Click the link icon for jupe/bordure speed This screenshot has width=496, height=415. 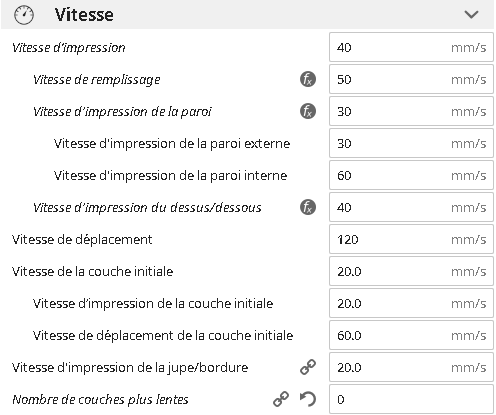coord(308,367)
